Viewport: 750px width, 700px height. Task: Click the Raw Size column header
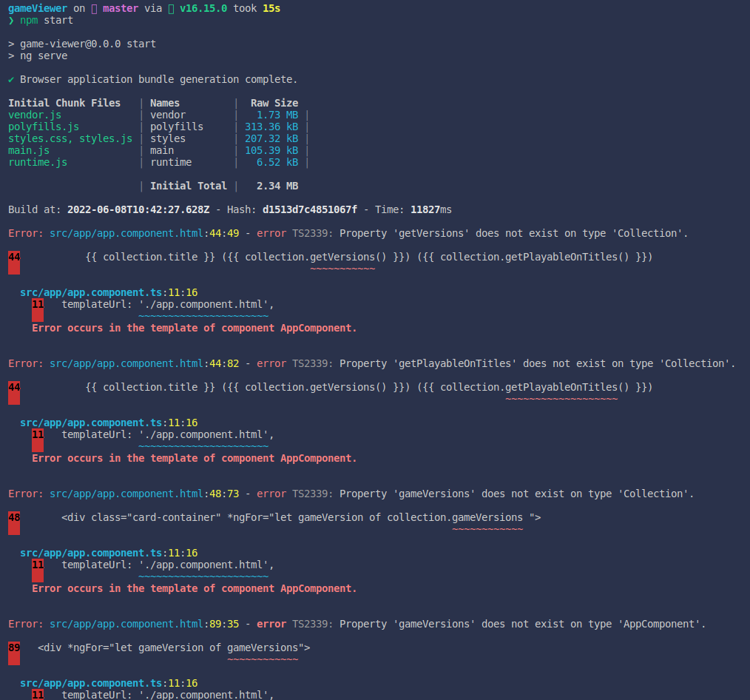tap(274, 103)
